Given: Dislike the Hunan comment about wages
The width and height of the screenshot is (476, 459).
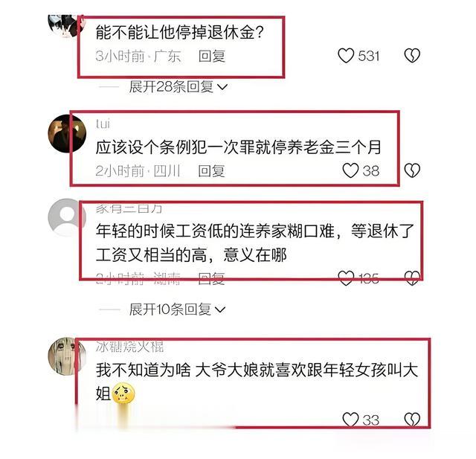Looking at the screenshot, I should click(x=412, y=278).
